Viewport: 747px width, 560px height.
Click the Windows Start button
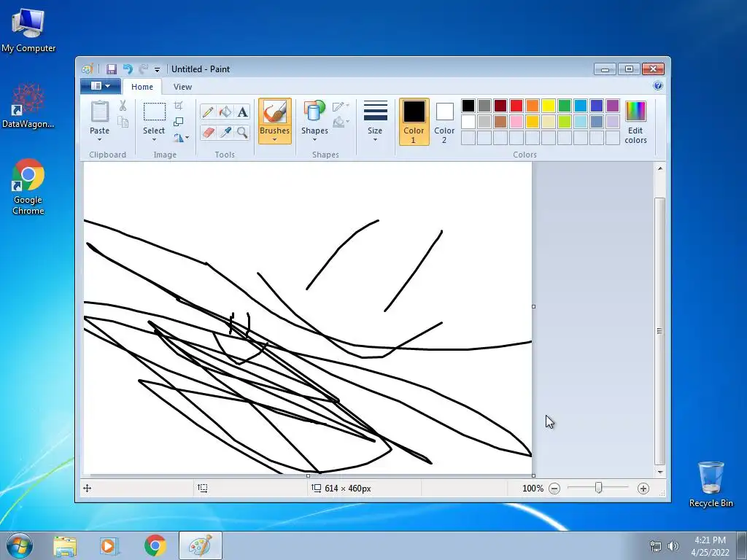coord(20,545)
